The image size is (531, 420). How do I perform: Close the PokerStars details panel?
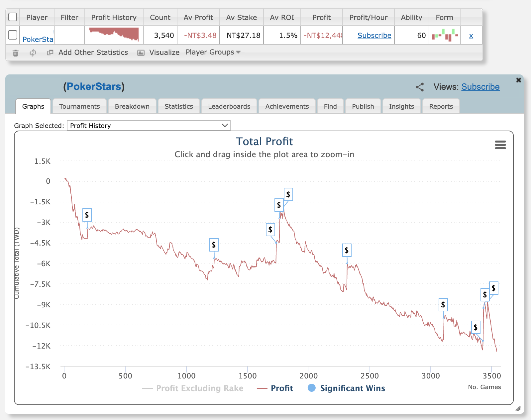pyautogui.click(x=518, y=80)
